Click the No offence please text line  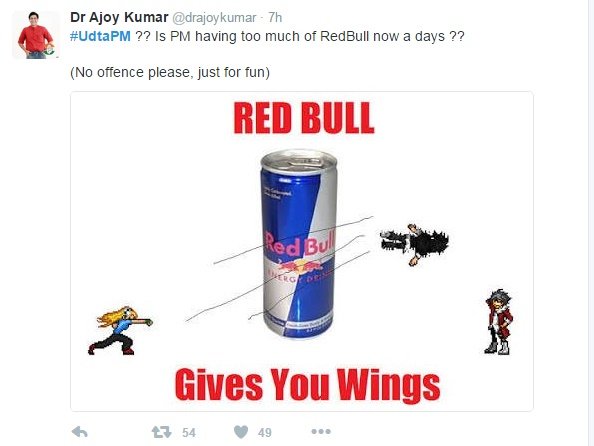[170, 72]
